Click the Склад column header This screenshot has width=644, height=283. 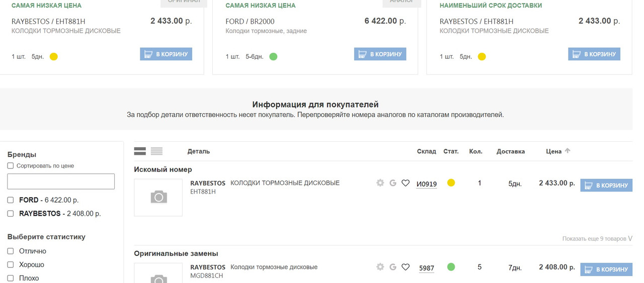coord(427,151)
